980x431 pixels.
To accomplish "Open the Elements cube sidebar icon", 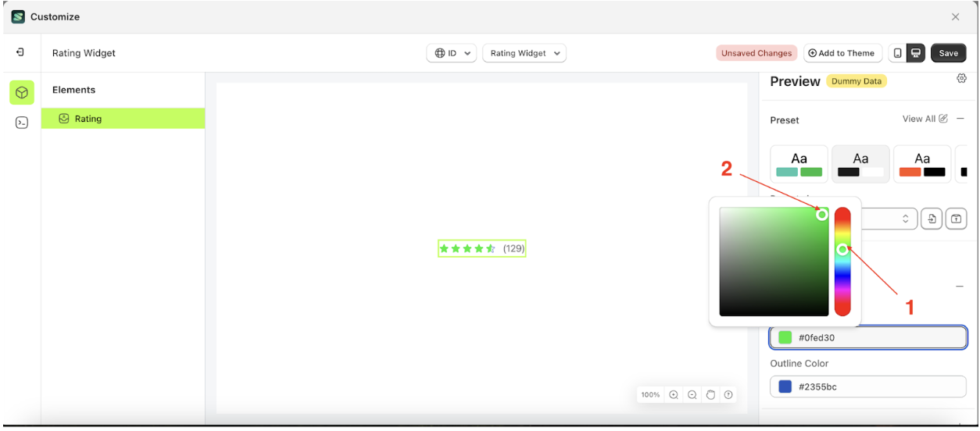I will [x=22, y=92].
